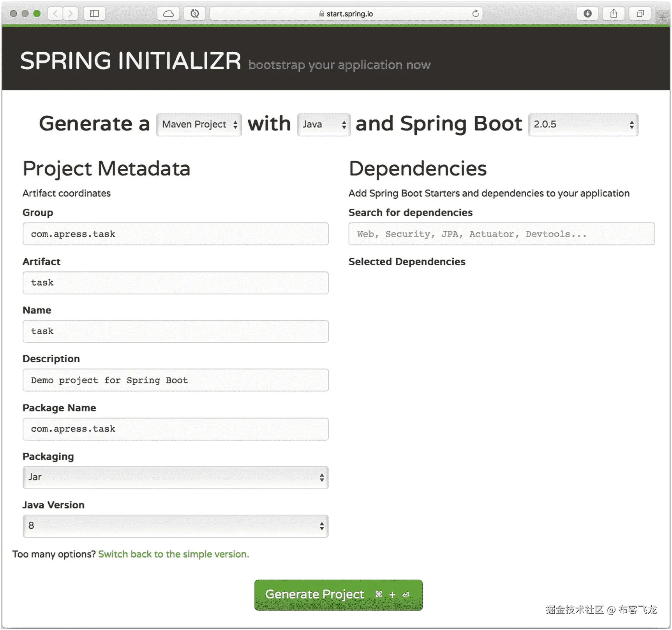Click the Generate Project button

[x=339, y=595]
